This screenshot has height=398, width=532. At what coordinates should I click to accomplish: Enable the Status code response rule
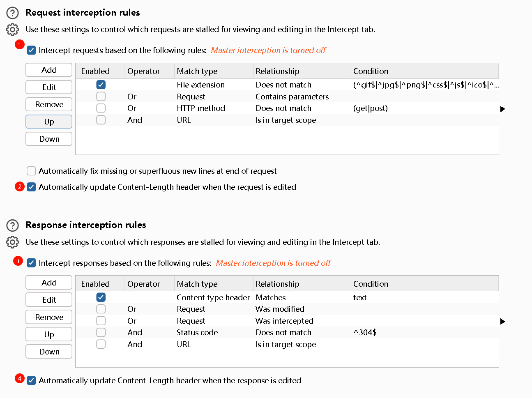[101, 332]
